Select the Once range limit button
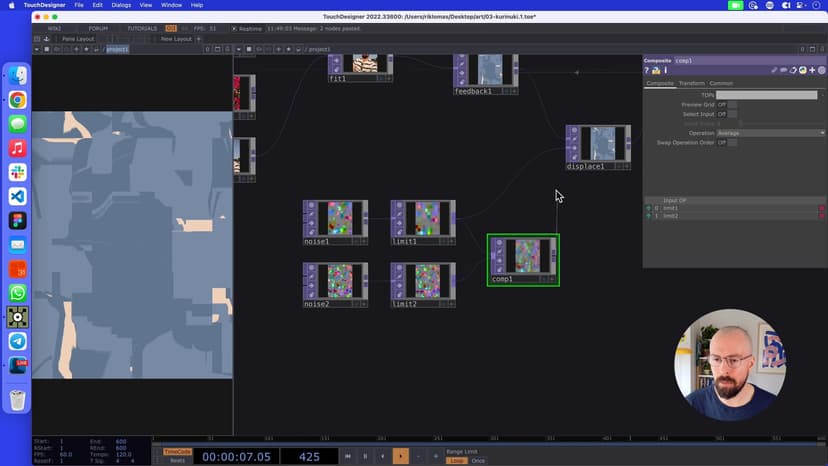Viewport: 828px width, 466px height. tap(478, 461)
